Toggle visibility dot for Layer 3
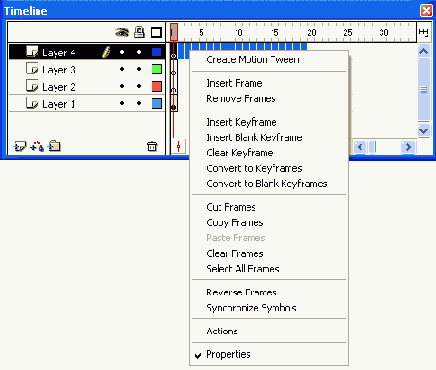Image resolution: width=436 pixels, height=370 pixels. click(122, 69)
